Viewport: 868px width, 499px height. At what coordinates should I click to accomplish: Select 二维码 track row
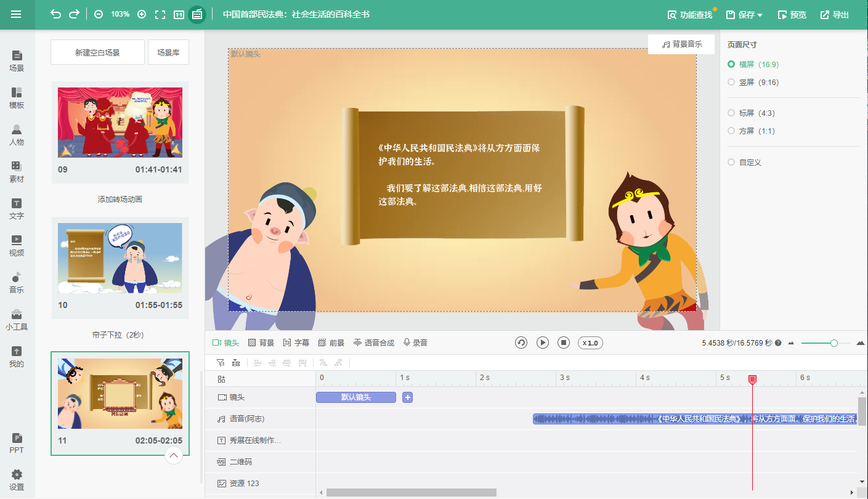click(x=260, y=462)
